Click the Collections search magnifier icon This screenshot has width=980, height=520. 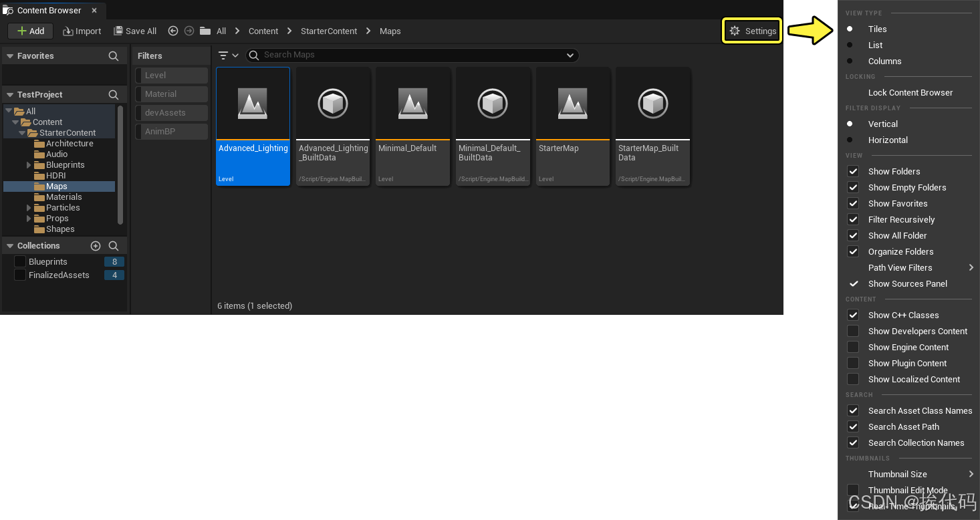tap(114, 246)
